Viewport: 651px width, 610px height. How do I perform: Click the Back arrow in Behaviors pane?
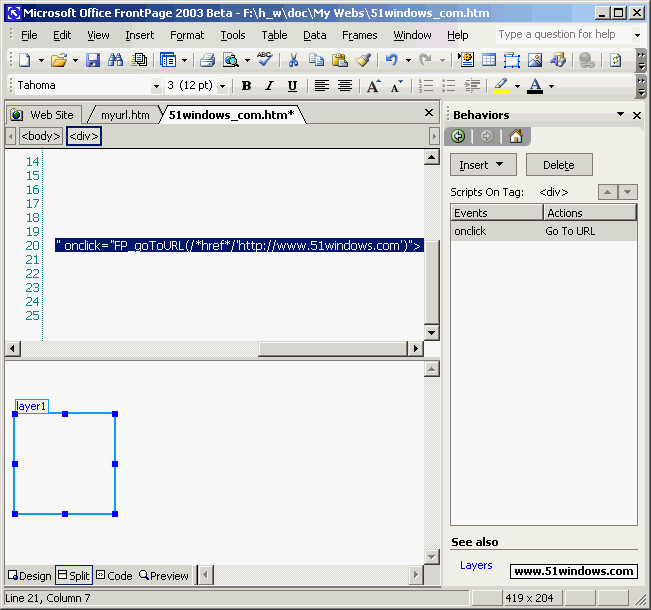click(459, 136)
